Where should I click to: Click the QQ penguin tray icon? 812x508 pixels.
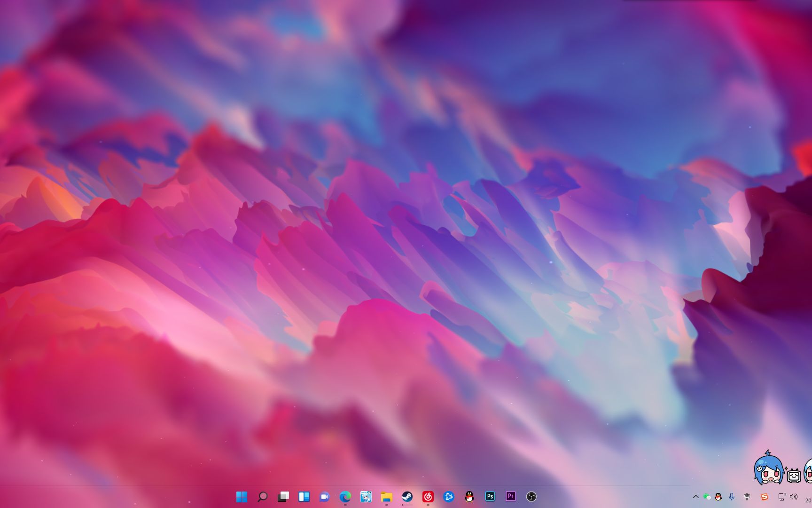click(x=718, y=496)
